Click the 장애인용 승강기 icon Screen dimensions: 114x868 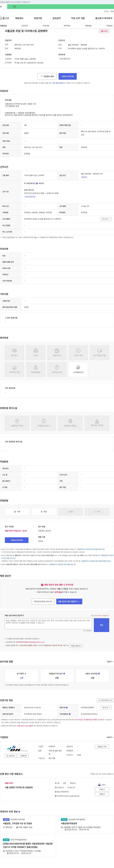click(x=44, y=423)
